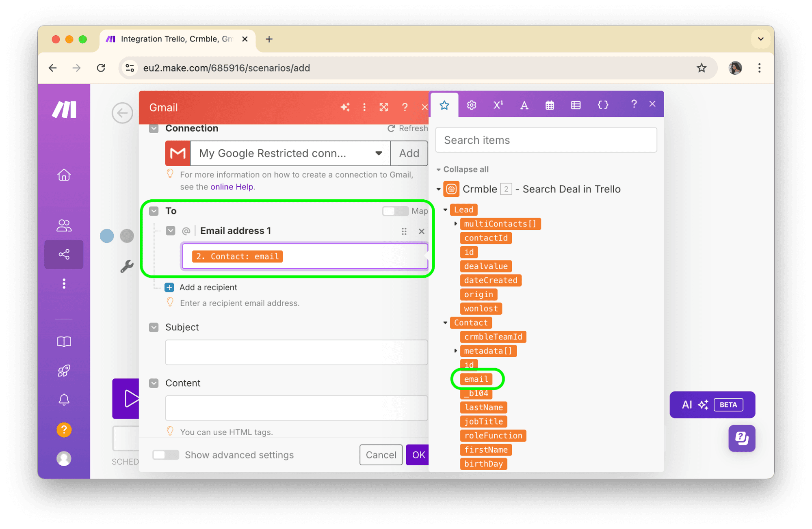The width and height of the screenshot is (812, 529).
Task: Click the AI sparkle icon in Gmail header
Action: pos(345,107)
